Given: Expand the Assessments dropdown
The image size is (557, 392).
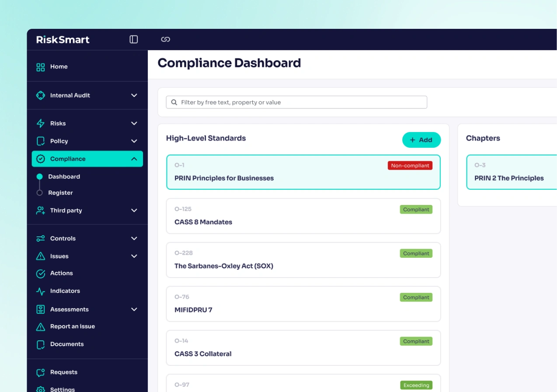Looking at the screenshot, I should coord(134,309).
